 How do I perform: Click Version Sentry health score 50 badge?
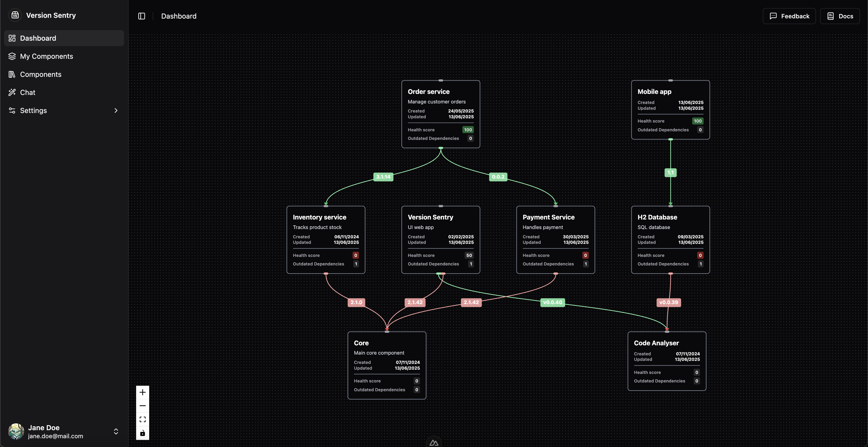(469, 255)
